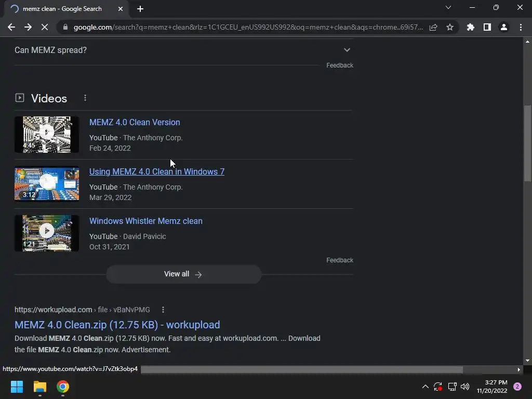Screen dimensions: 532x399
Task: Click the horizontal scrollbar thumb
Action: (302, 369)
